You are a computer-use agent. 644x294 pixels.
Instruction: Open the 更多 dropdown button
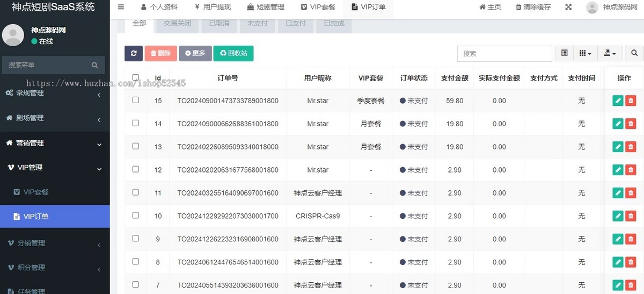coord(195,53)
